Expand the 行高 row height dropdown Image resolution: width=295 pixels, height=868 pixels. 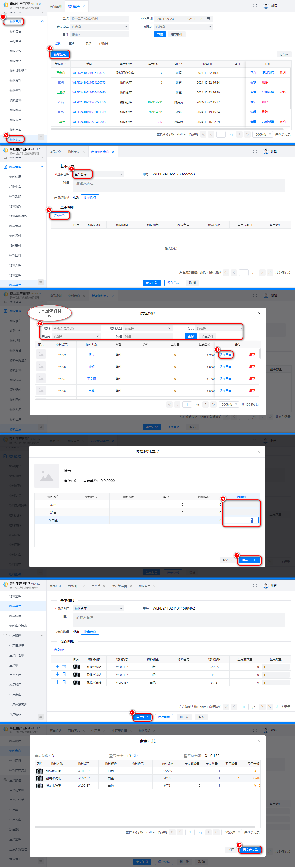click(x=284, y=54)
